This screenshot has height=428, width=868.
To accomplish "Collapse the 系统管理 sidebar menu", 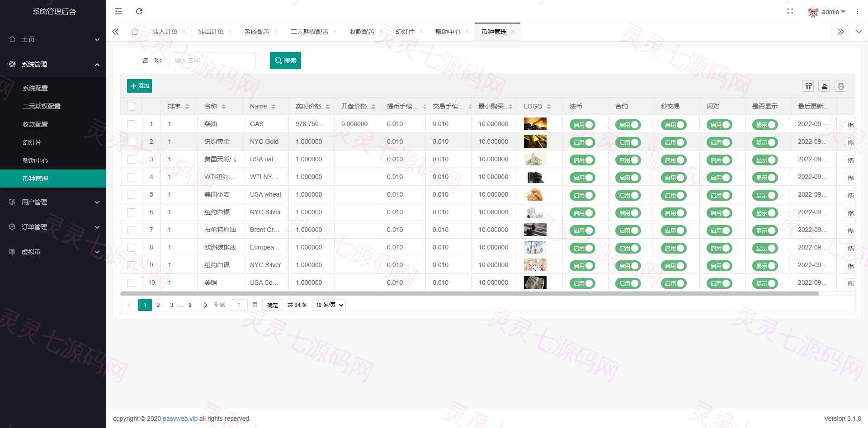I will tap(53, 64).
